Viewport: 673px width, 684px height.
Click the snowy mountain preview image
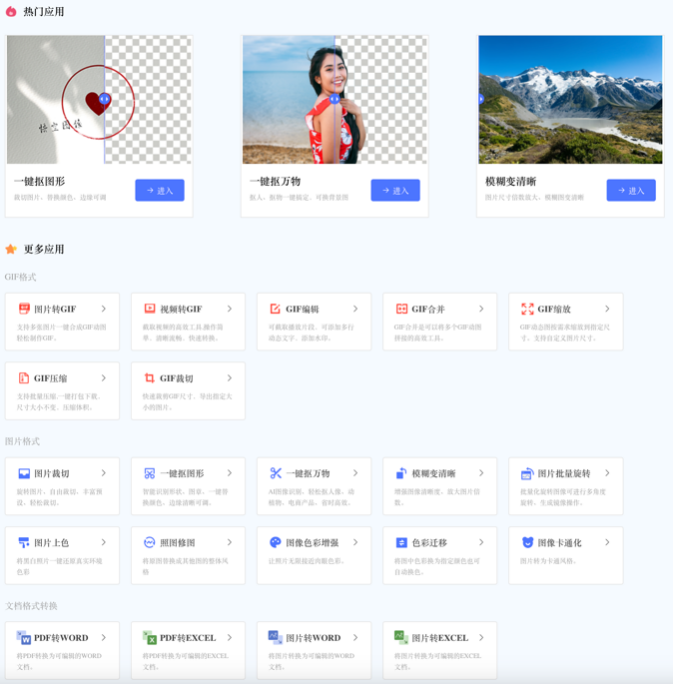tap(570, 99)
